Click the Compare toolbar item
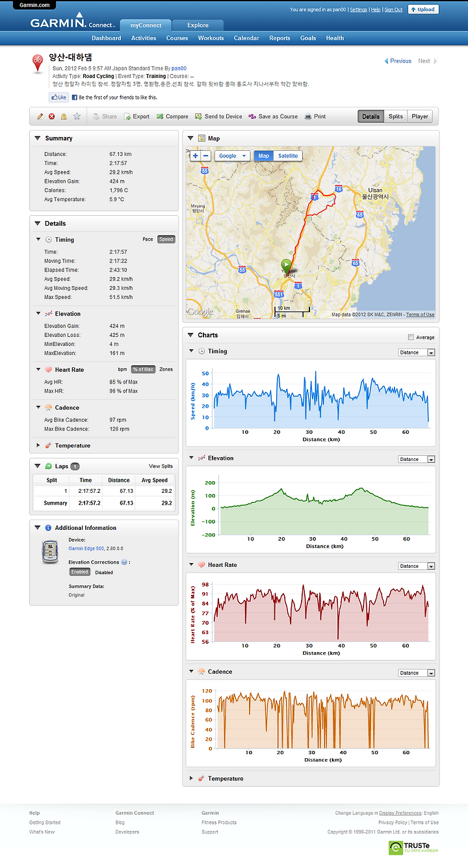The height and width of the screenshot is (868, 468). click(x=172, y=116)
